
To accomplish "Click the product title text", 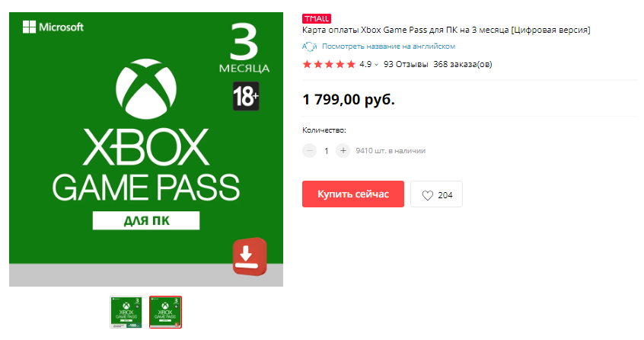I will 446,30.
